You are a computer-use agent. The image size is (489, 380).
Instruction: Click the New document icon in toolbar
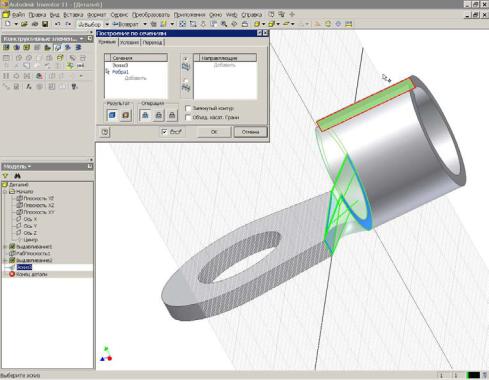click(x=7, y=24)
